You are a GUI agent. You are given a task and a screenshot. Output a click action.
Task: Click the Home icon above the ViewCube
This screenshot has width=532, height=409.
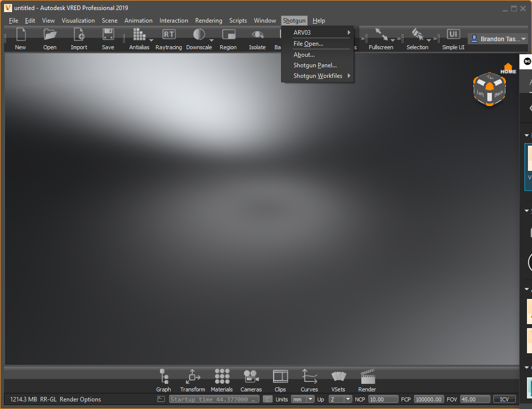coord(508,67)
